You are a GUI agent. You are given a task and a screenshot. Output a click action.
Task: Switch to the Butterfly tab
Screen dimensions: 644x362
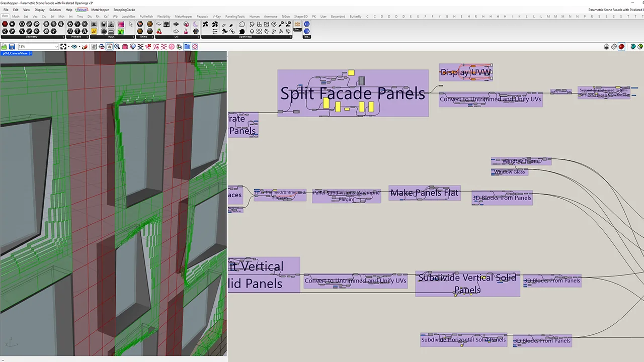click(x=356, y=17)
